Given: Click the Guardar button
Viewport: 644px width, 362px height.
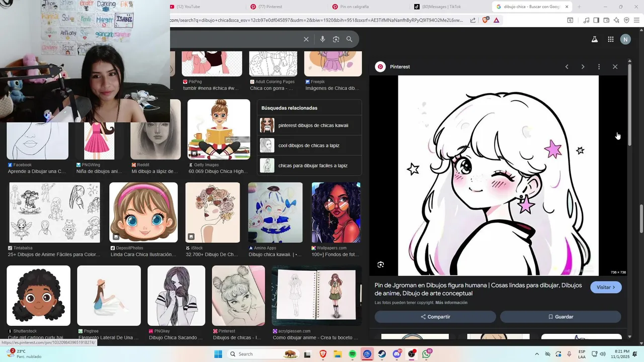Looking at the screenshot, I should click(560, 317).
